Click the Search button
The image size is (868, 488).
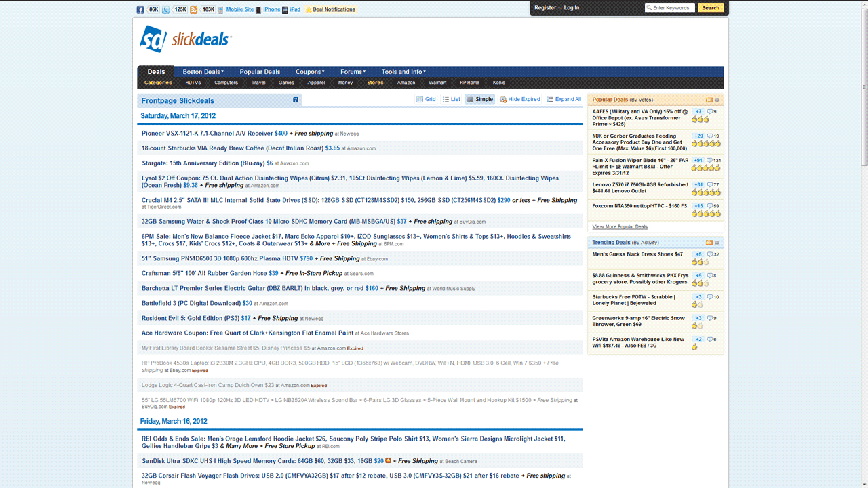tap(711, 8)
